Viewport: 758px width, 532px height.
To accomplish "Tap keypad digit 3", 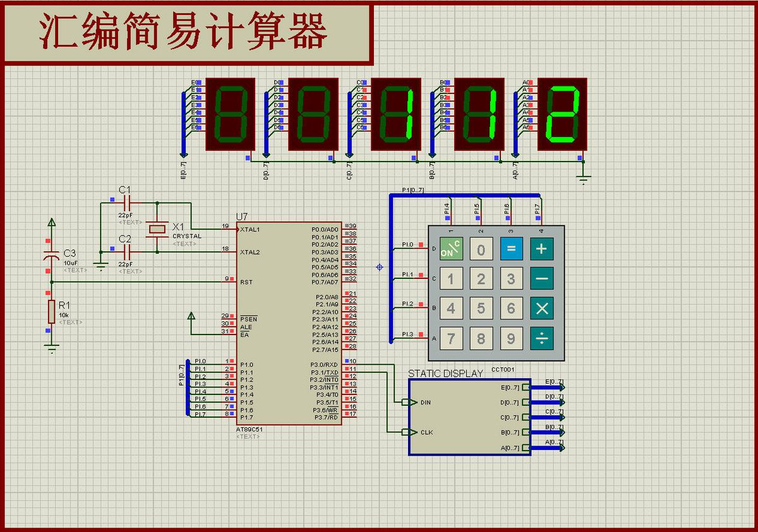I will [x=511, y=278].
